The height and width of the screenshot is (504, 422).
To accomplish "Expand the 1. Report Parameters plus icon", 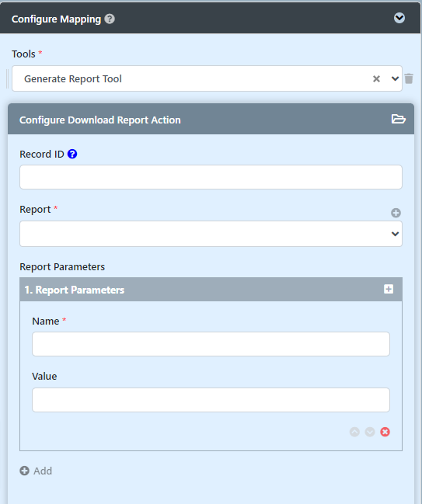I will (x=389, y=289).
